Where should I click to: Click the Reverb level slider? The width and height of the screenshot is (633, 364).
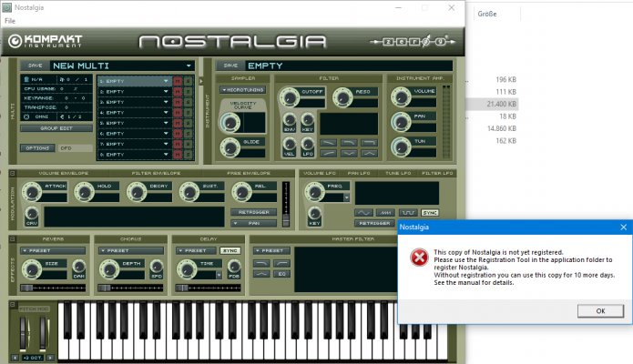(x=54, y=288)
